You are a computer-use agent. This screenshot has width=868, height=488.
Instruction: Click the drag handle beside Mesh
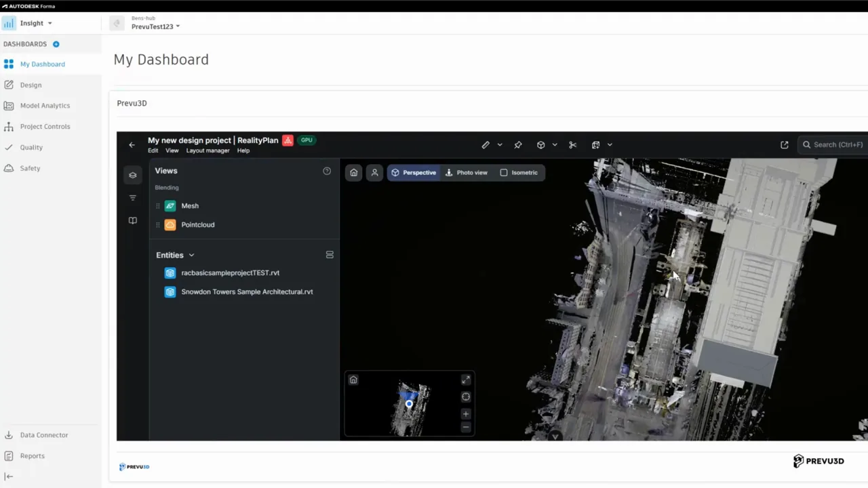[x=158, y=205]
